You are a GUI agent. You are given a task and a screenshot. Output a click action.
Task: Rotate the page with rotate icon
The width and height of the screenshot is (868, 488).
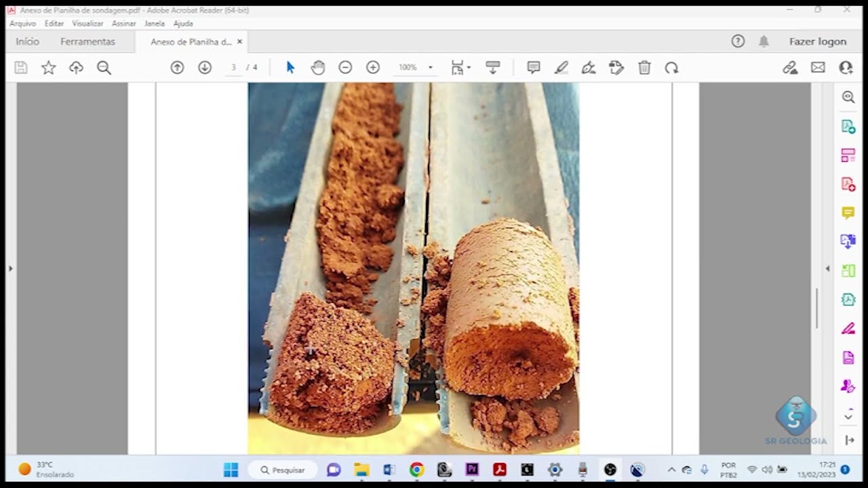click(671, 68)
